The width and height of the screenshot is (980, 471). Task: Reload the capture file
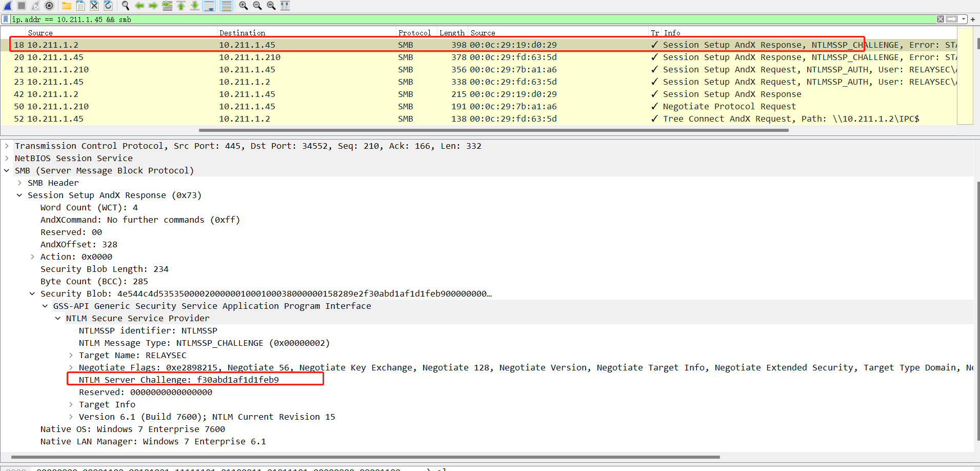tap(108, 6)
